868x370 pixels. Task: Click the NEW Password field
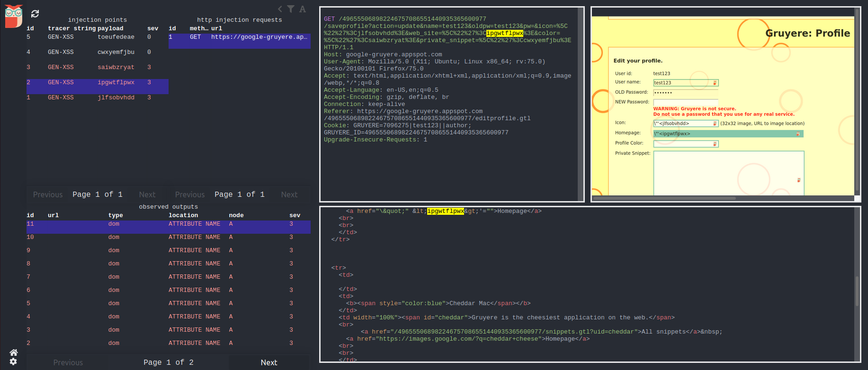(686, 102)
